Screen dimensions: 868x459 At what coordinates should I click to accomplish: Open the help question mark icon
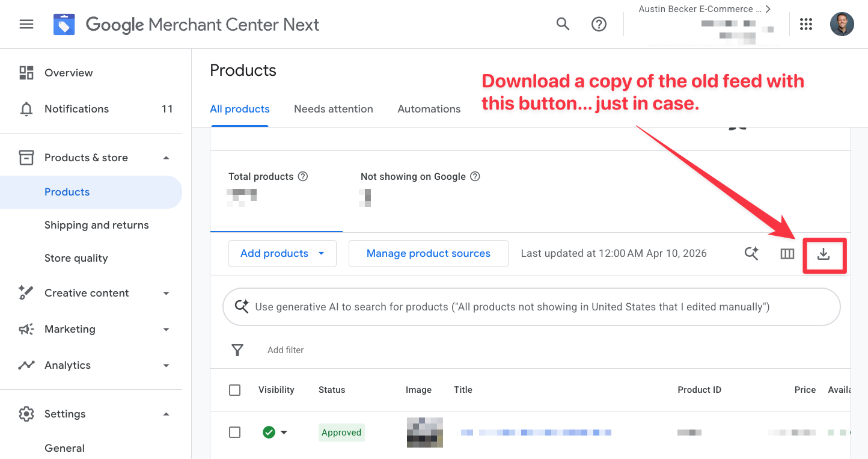[599, 24]
